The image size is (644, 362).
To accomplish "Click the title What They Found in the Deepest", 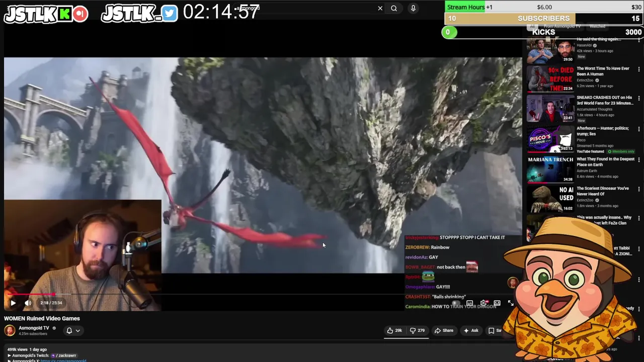I will [x=605, y=162].
